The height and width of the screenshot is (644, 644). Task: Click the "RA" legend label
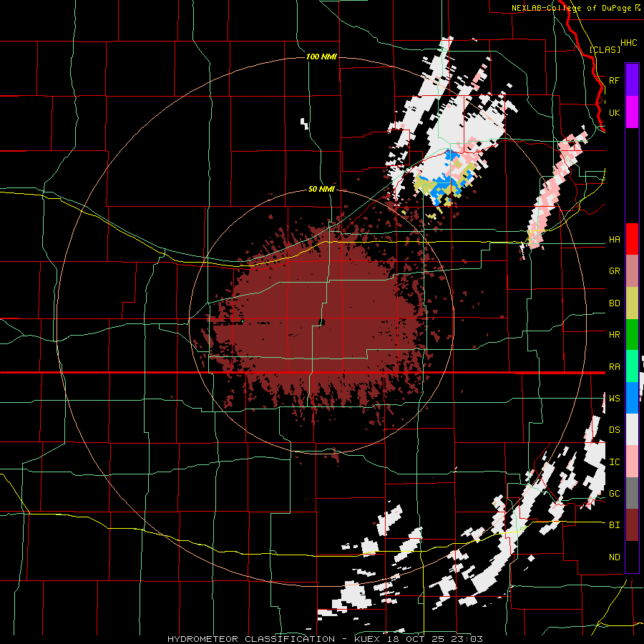coord(614,367)
